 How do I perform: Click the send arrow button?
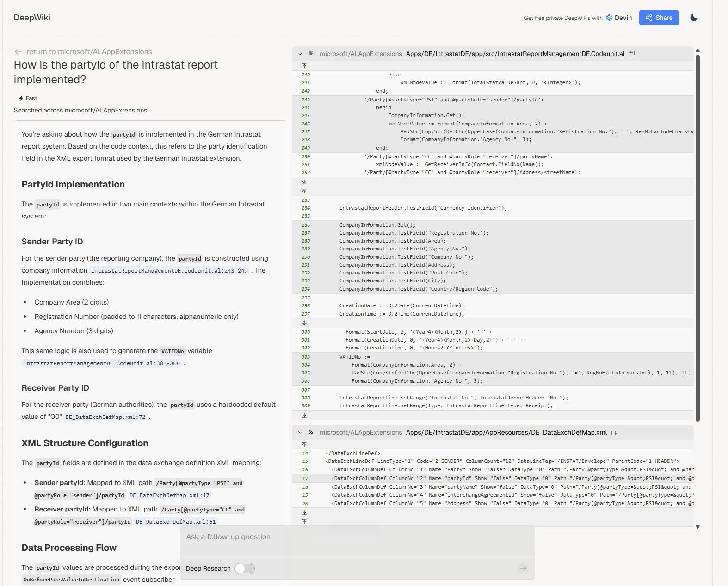point(523,568)
